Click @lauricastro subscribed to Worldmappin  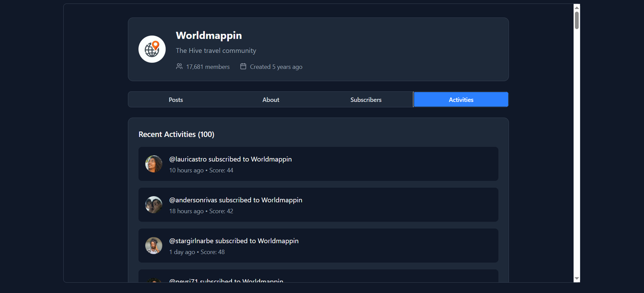point(230,159)
